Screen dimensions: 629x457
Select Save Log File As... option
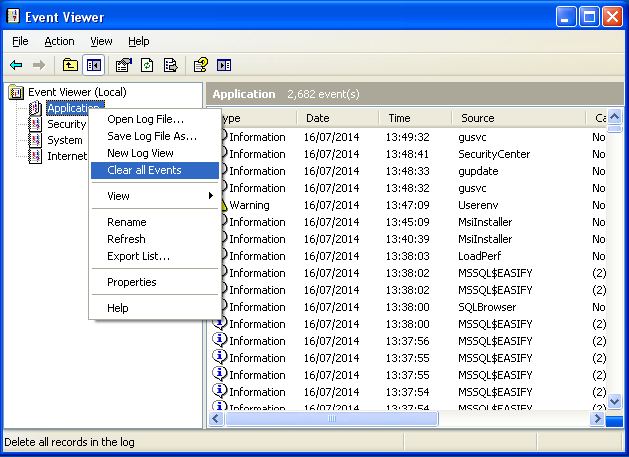click(x=152, y=136)
